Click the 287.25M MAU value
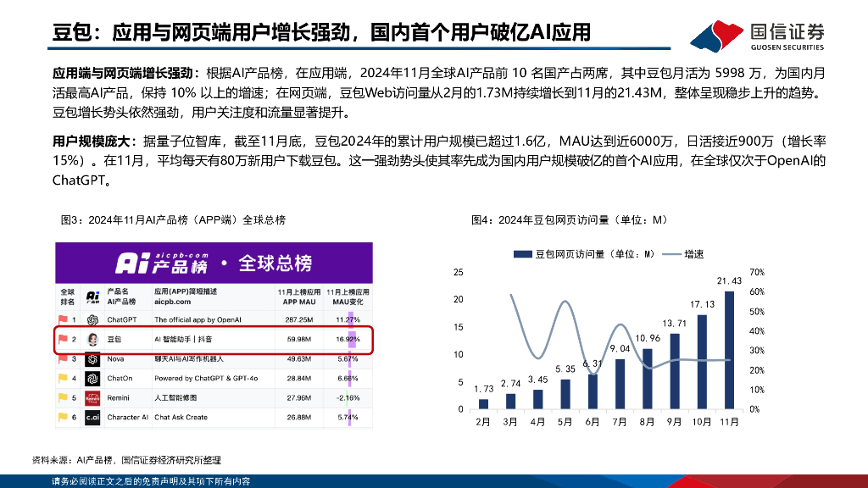The image size is (868, 488). [299, 319]
